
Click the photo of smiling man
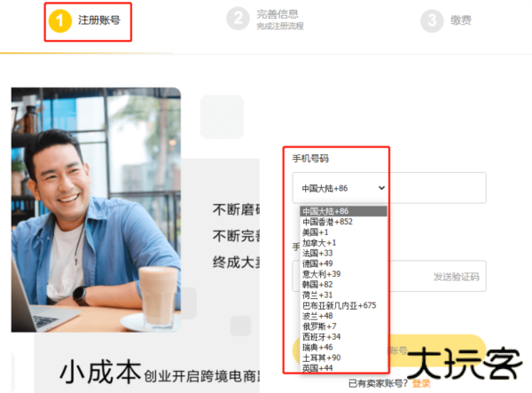(x=96, y=209)
